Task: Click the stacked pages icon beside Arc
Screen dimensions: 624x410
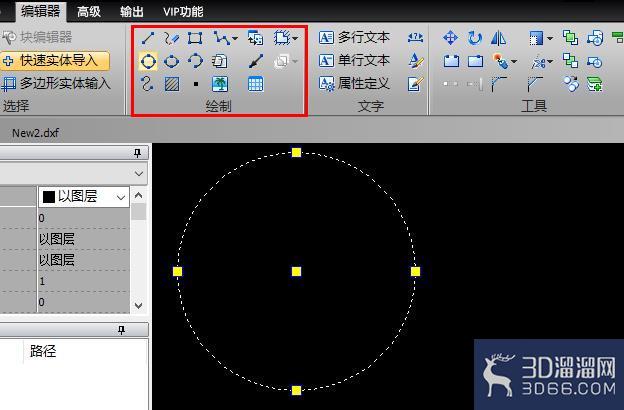Action: click(x=219, y=61)
